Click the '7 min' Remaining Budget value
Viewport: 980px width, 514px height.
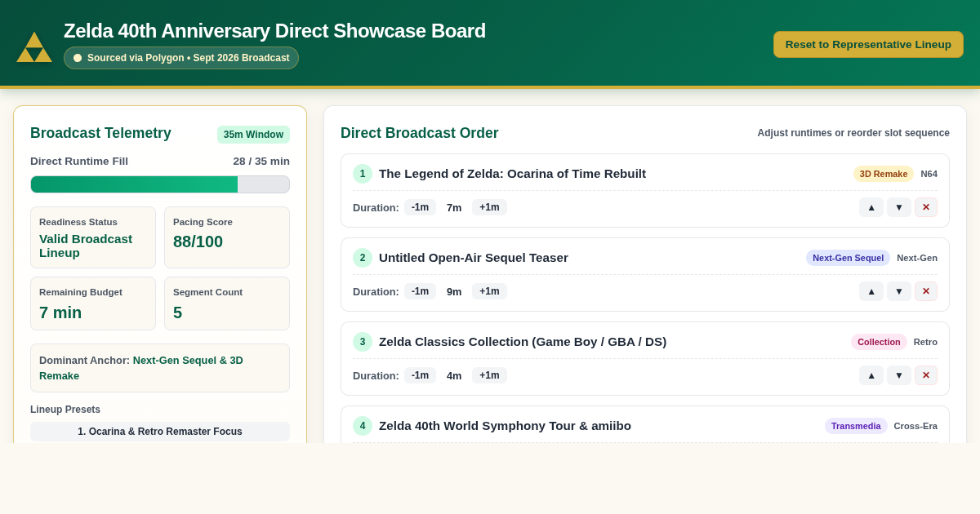pyautogui.click(x=60, y=312)
